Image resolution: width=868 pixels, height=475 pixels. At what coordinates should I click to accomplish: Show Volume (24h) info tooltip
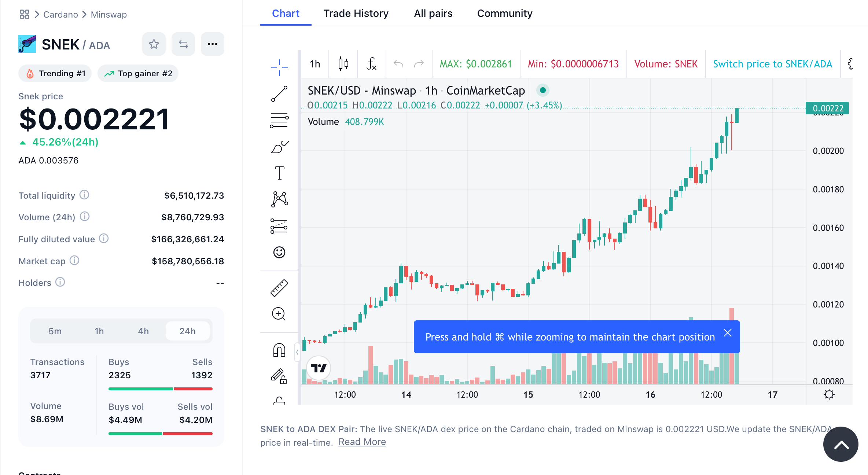(x=85, y=216)
